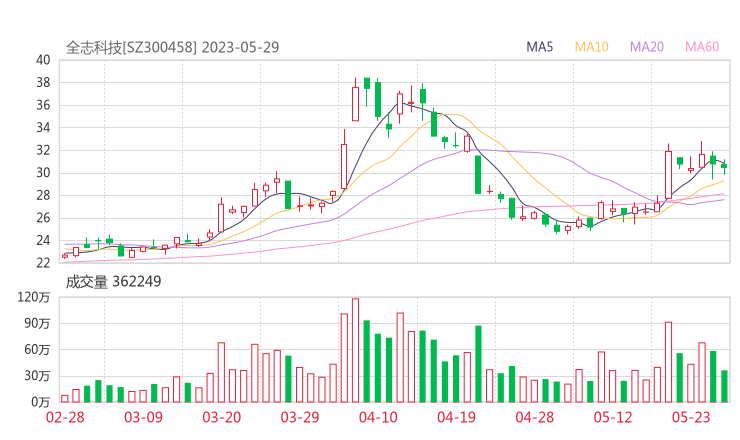Toggle the MA10 legend label
The width and height of the screenshot is (740, 440).
click(592, 46)
